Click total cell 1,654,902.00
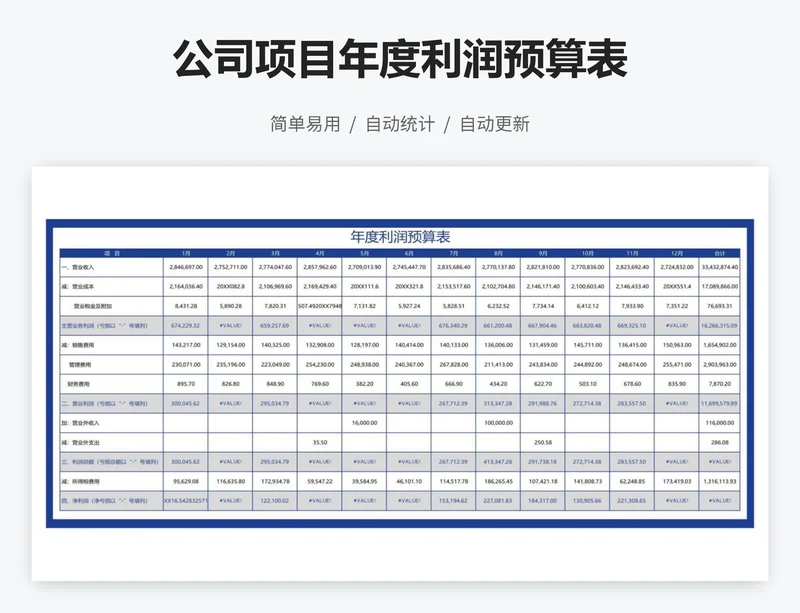Viewport: 800px width, 613px height. tap(719, 345)
